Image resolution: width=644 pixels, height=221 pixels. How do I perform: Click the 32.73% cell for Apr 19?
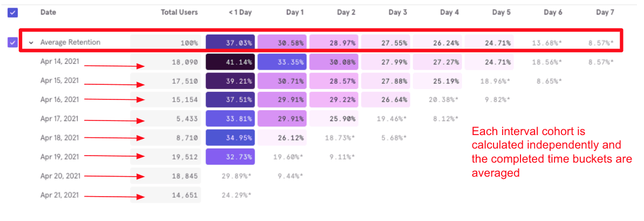[x=230, y=157]
